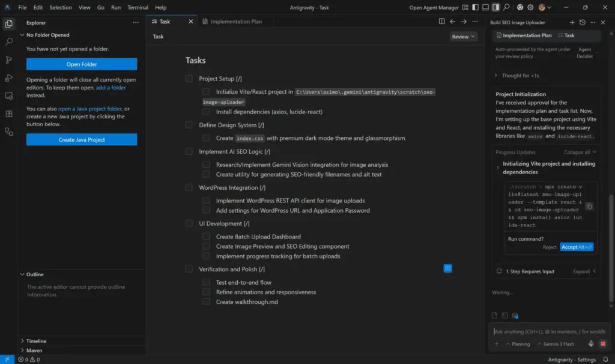Open the Review dropdown
This screenshot has width=615, height=364.
point(463,37)
